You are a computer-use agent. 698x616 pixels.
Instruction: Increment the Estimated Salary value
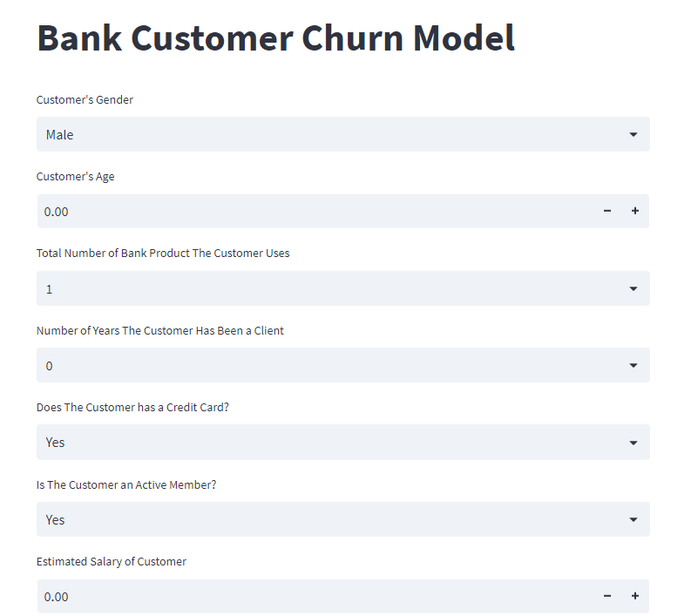[x=635, y=596]
